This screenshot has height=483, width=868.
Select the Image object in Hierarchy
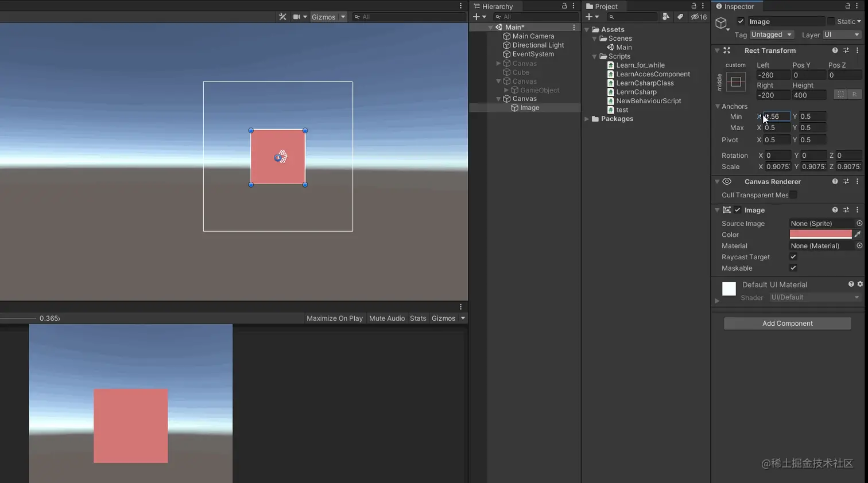click(x=529, y=108)
